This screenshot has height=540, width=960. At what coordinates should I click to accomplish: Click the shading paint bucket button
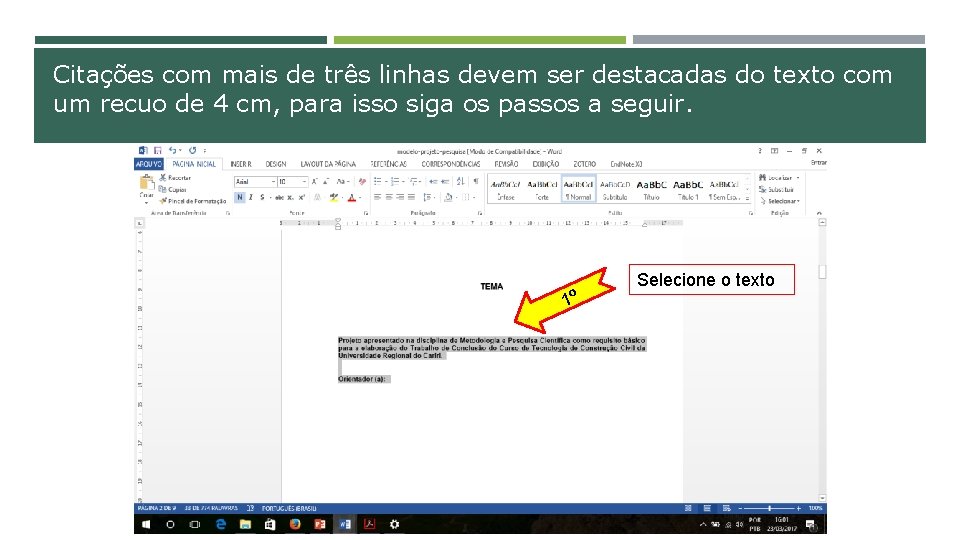point(448,197)
